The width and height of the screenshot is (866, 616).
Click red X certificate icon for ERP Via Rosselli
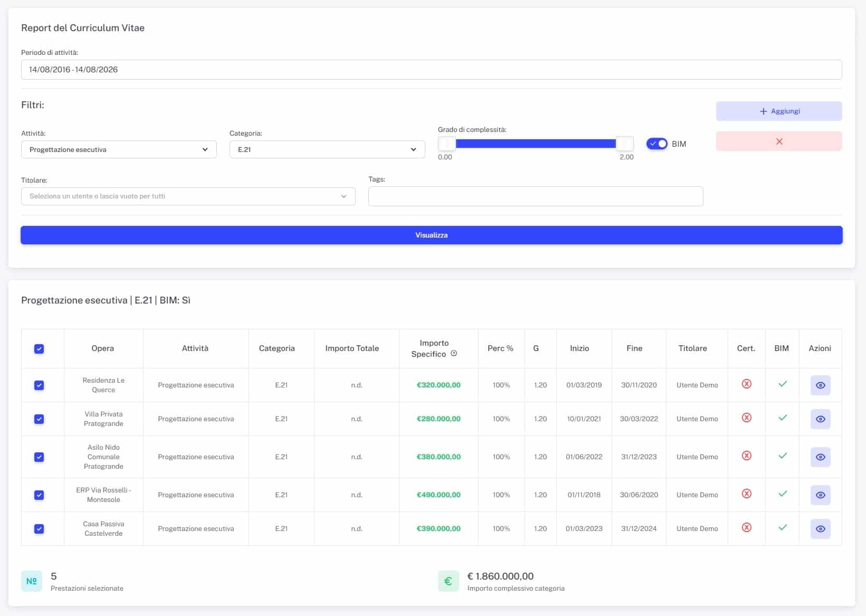coord(746,494)
